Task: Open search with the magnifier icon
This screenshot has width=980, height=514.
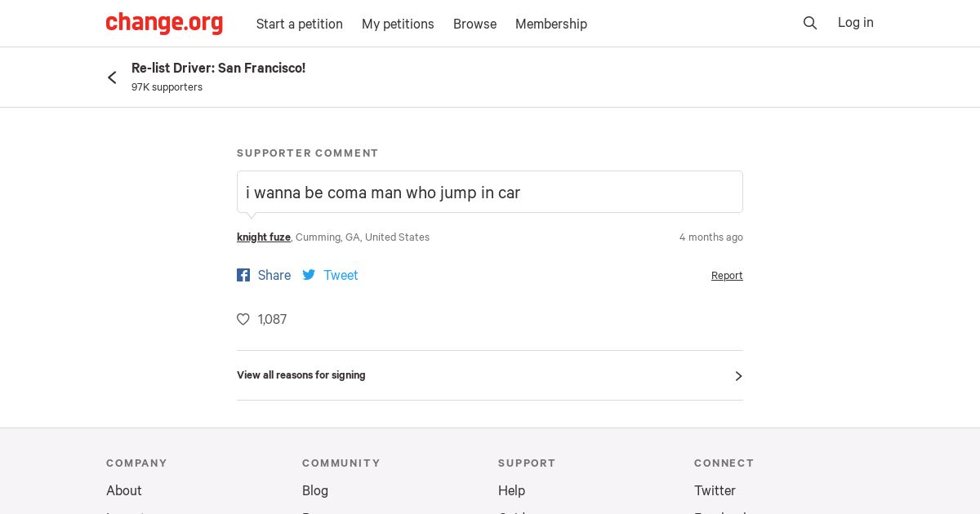Action: 810,23
